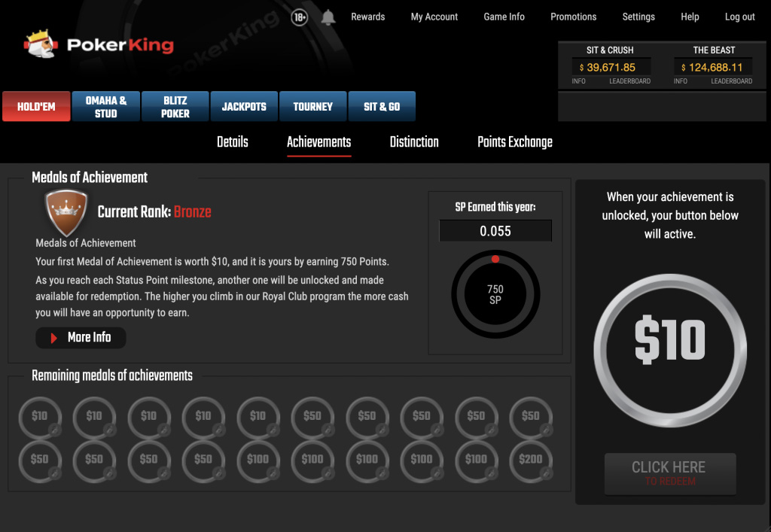This screenshot has height=532, width=771.
Task: Click Here to Redeem button
Action: (669, 473)
